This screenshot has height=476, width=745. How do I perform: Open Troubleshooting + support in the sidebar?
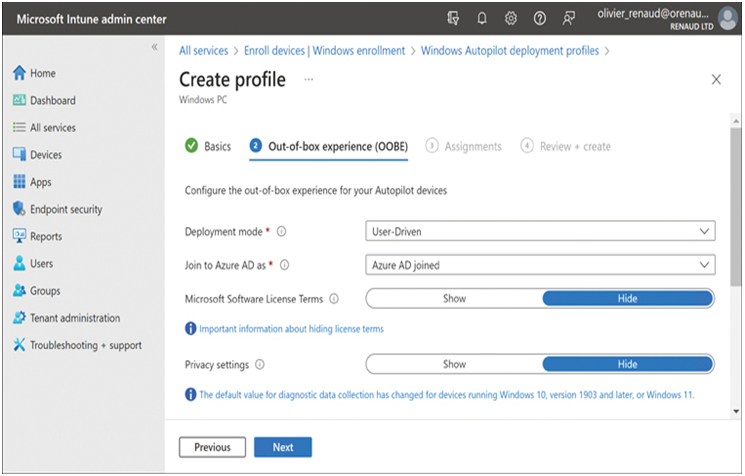[86, 345]
